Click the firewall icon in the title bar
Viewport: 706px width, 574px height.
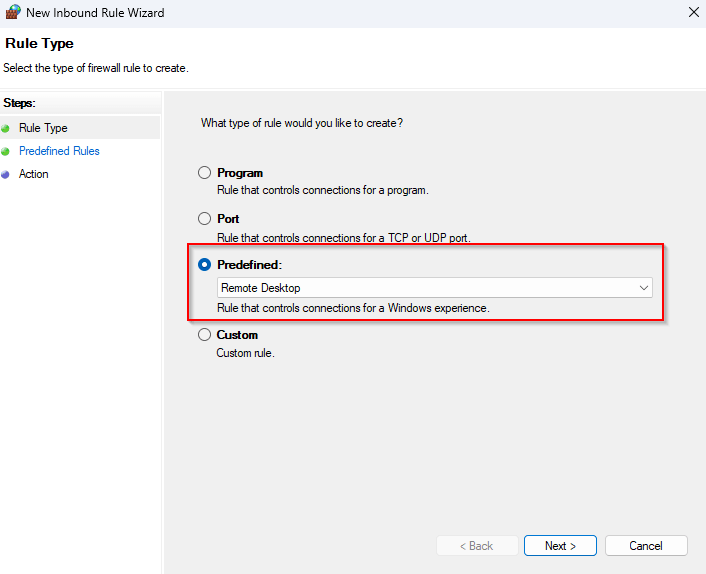(13, 13)
